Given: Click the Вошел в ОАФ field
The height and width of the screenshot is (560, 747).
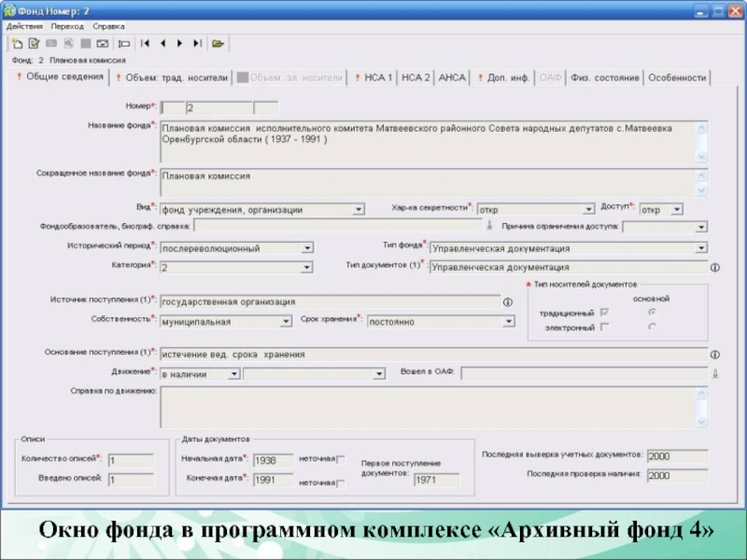Looking at the screenshot, I should (585, 374).
